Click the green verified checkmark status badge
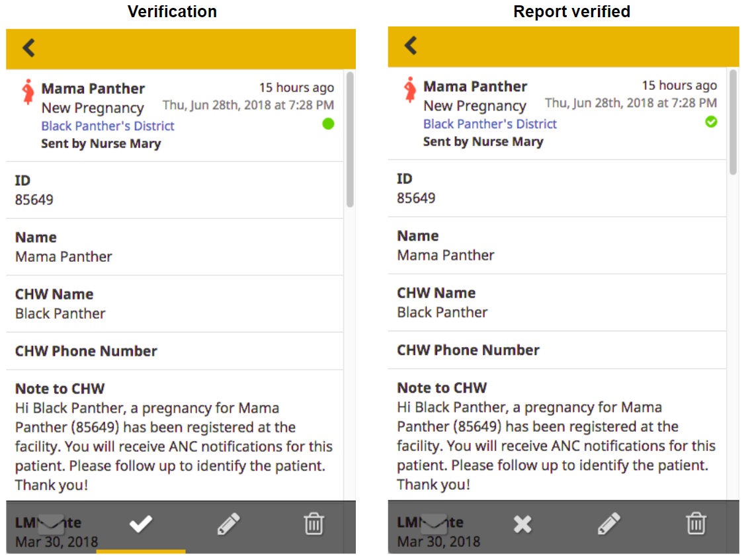This screenshot has width=746, height=560. click(x=711, y=122)
